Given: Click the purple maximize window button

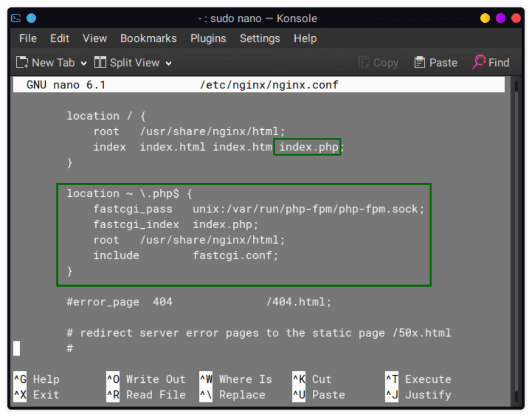Looking at the screenshot, I should click(501, 18).
